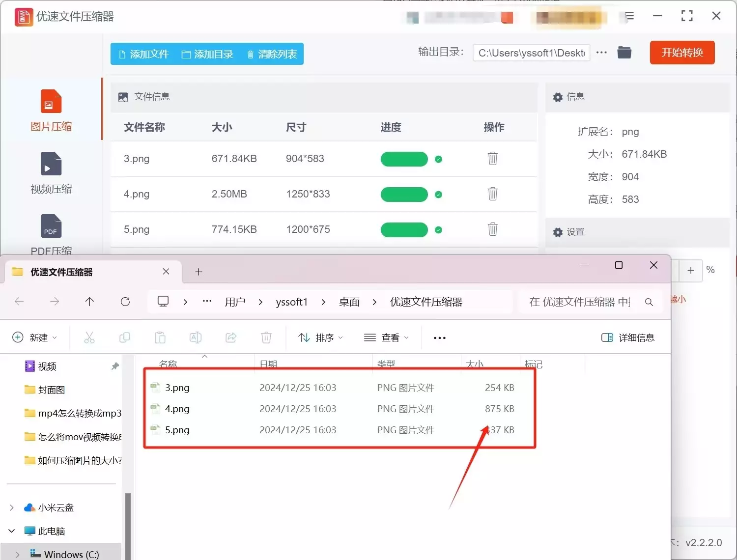Click the Delete trash icon in Explorer toolbar

[266, 337]
